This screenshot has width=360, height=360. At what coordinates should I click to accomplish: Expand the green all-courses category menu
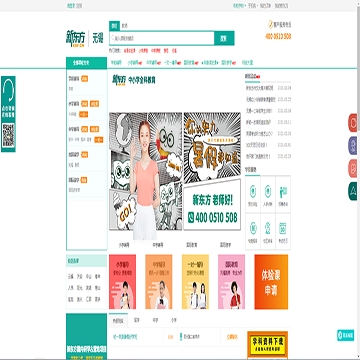[x=86, y=63]
